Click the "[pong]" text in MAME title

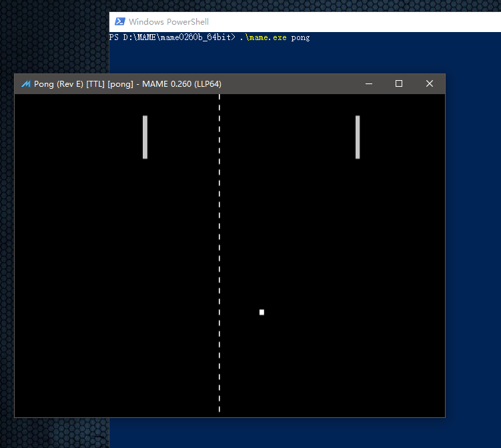(120, 84)
